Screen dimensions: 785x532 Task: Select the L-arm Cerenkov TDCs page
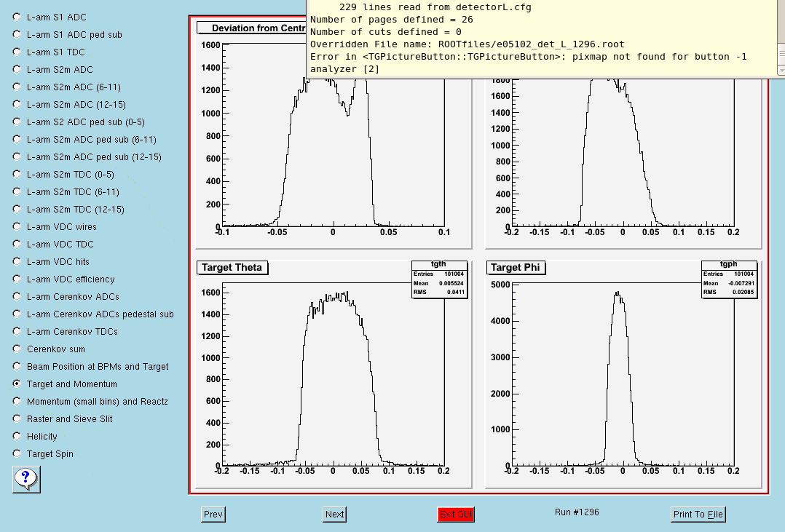click(17, 331)
